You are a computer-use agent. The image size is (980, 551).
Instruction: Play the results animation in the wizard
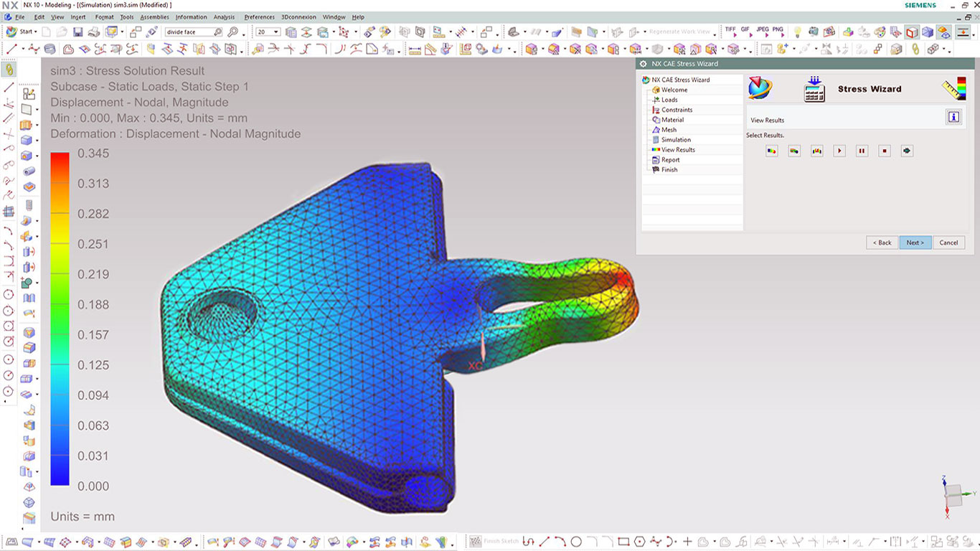(839, 151)
